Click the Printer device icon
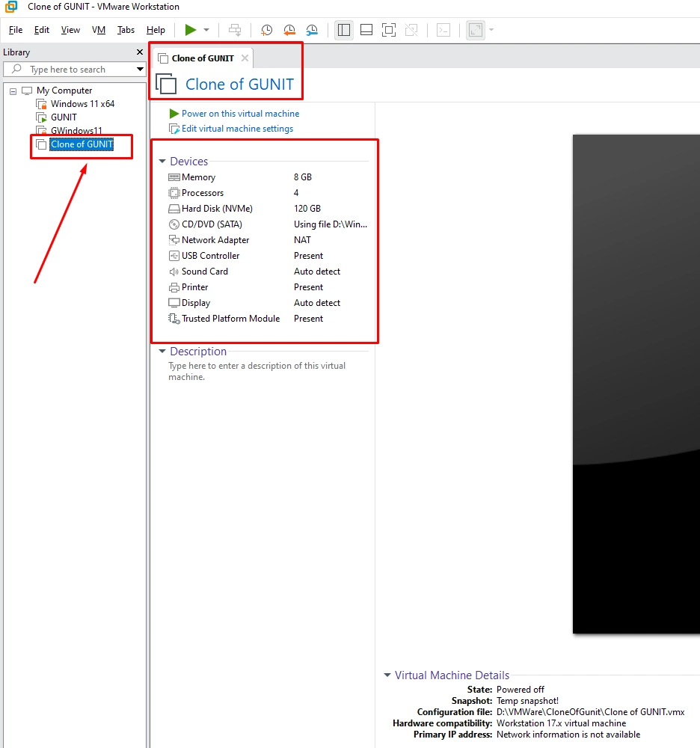Screen dimensions: 700x748 174,287
